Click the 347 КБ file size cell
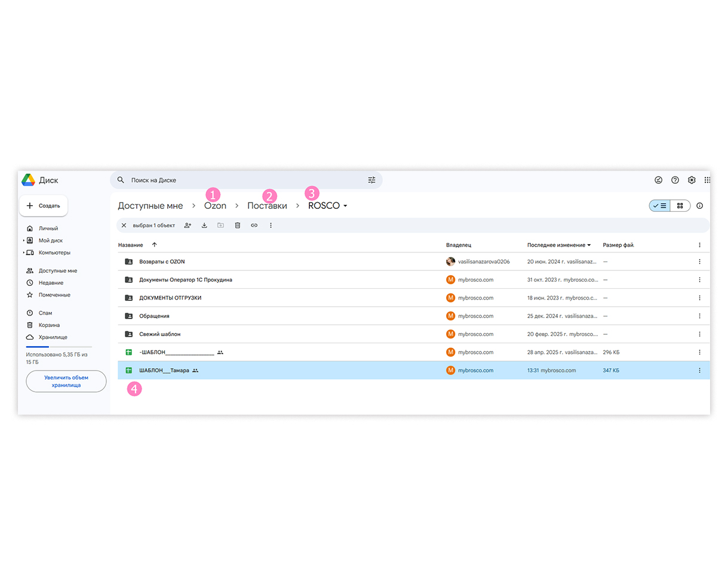The image size is (728, 564). pyautogui.click(x=611, y=370)
